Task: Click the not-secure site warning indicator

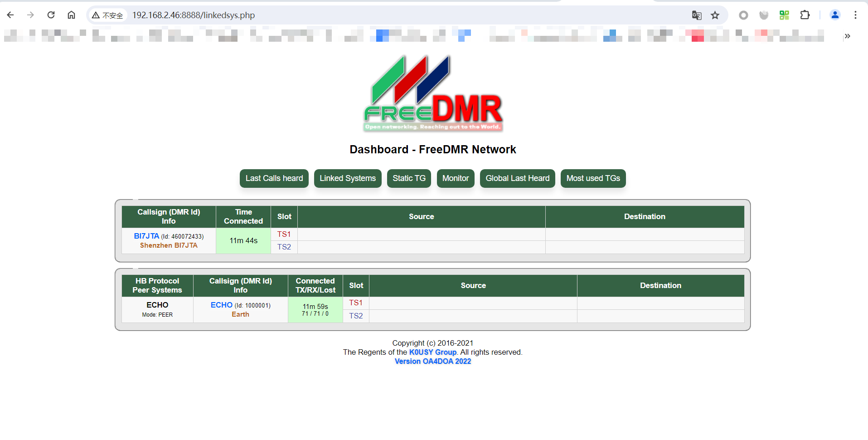Action: coord(108,15)
